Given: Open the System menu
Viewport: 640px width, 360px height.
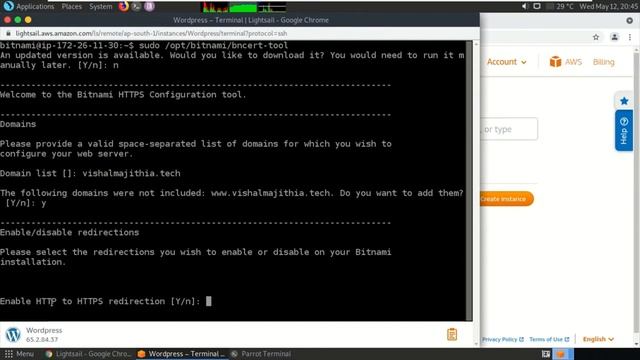Looking at the screenshot, I should pyautogui.click(x=100, y=7).
